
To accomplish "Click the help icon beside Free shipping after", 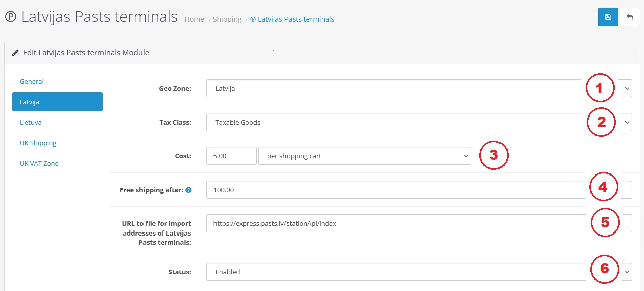I will [188, 190].
